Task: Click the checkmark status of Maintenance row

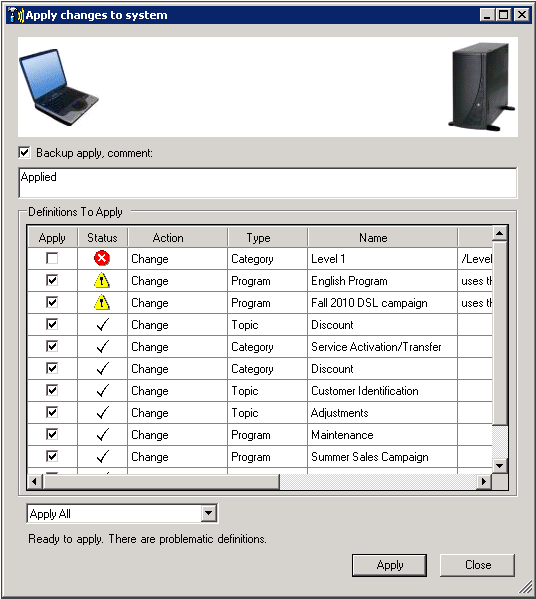Action: [102, 434]
